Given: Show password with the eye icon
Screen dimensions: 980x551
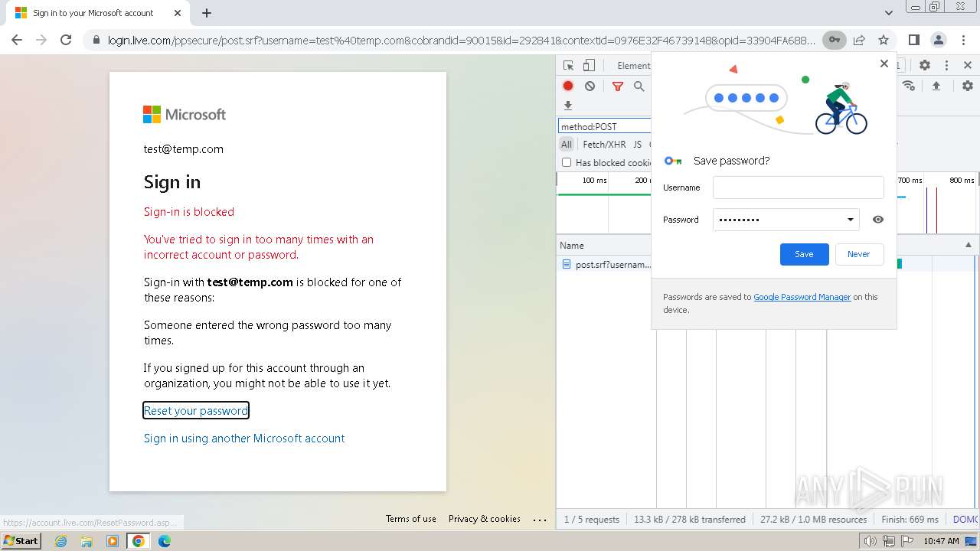Looking at the screenshot, I should point(878,220).
